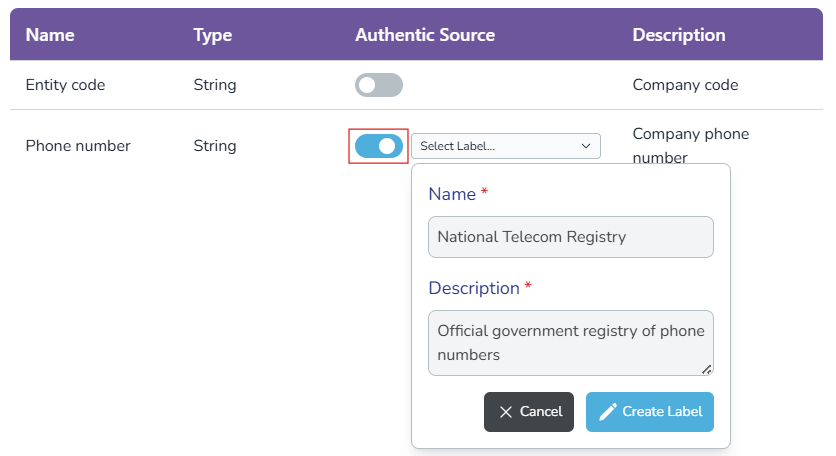Click the X icon on Cancel button
The image size is (836, 456).
click(506, 412)
